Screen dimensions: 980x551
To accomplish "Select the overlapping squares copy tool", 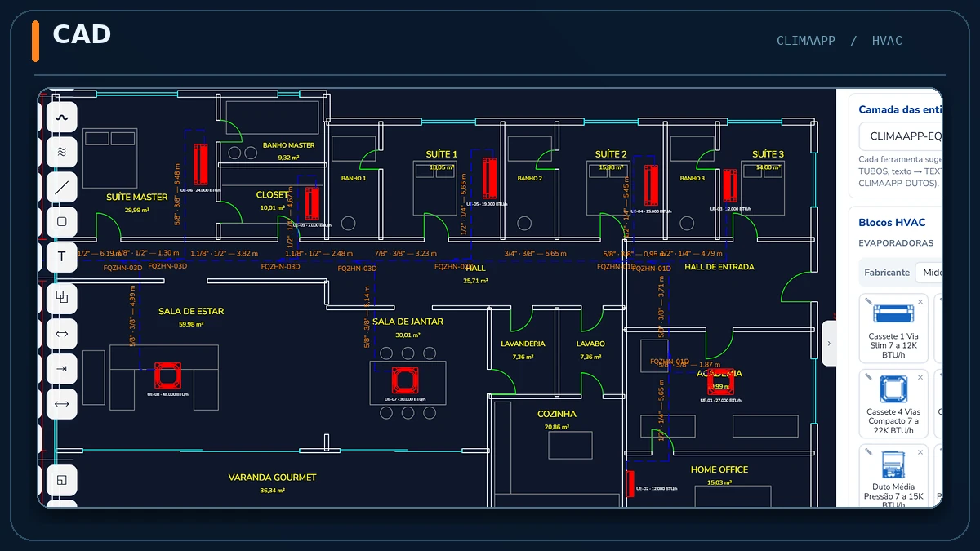I will pyautogui.click(x=62, y=298).
